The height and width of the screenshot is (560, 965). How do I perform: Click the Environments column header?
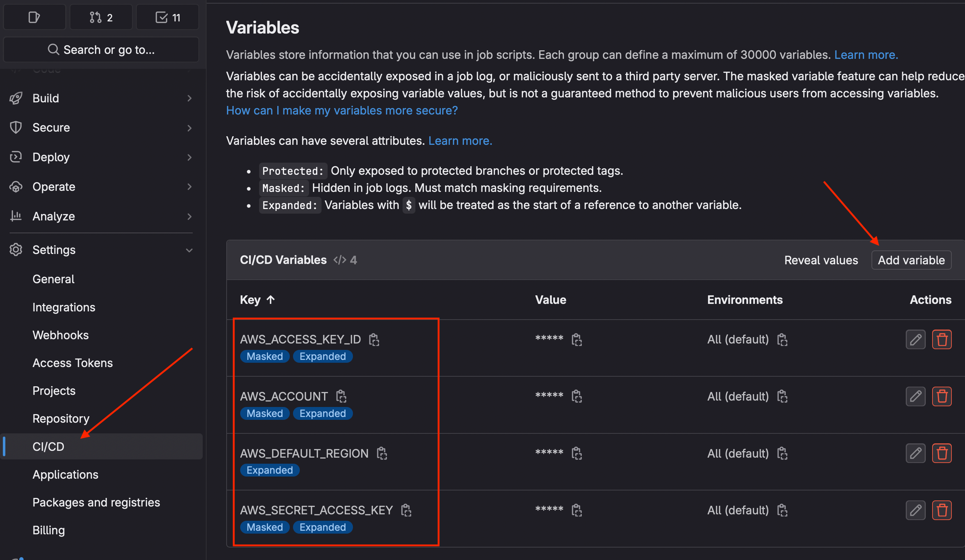point(745,300)
